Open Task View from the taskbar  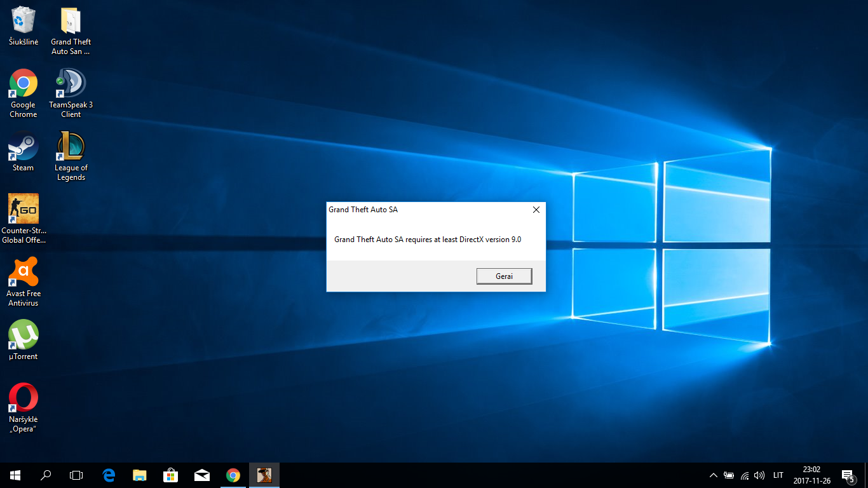76,475
